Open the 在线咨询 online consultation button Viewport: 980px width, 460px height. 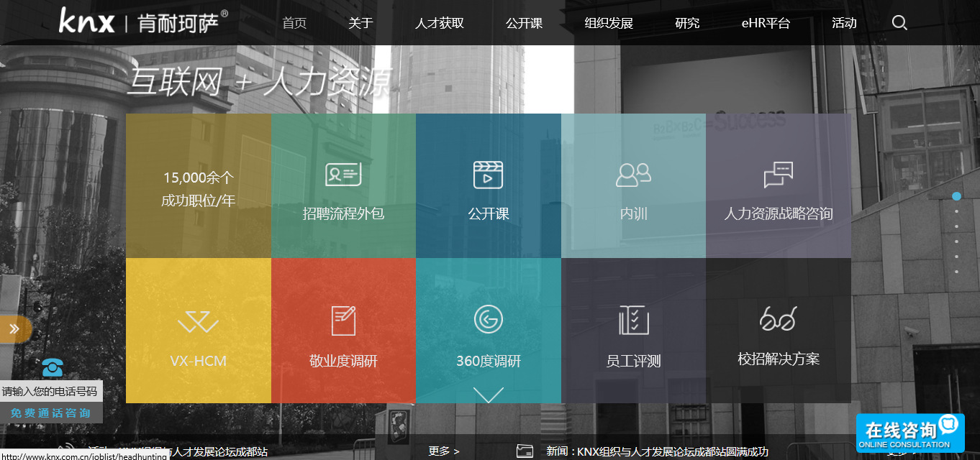pos(909,433)
